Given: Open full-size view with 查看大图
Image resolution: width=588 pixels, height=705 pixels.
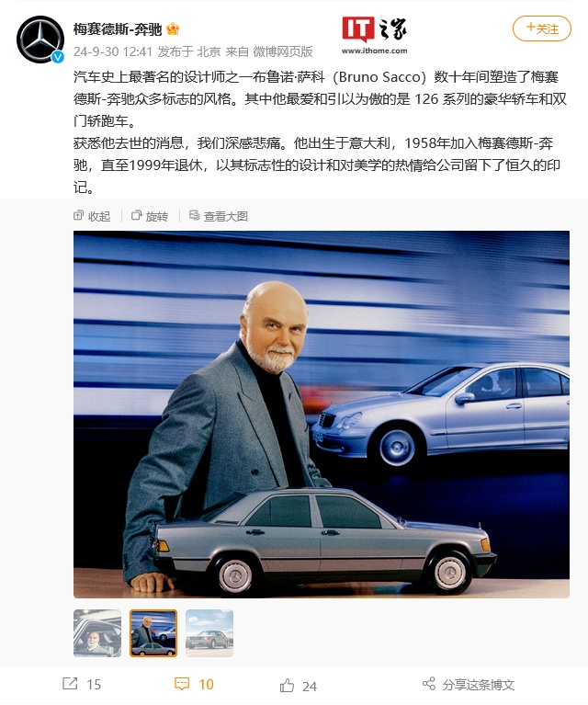Looking at the screenshot, I should [219, 216].
